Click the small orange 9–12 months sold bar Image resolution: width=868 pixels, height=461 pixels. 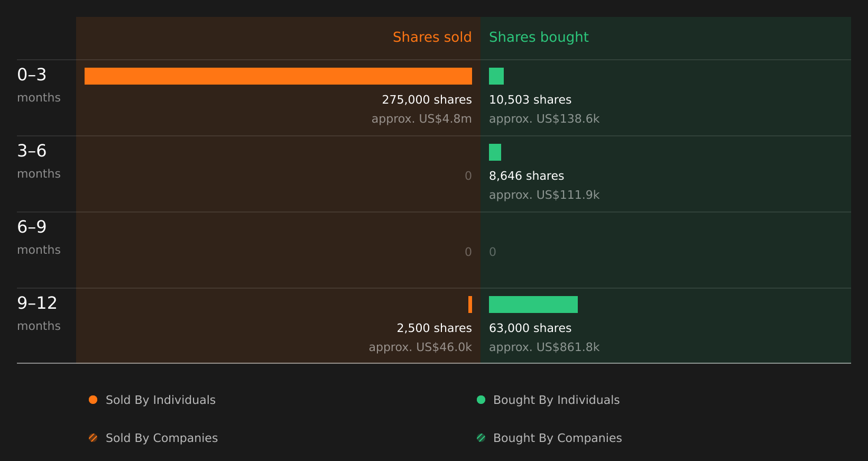[x=470, y=305]
